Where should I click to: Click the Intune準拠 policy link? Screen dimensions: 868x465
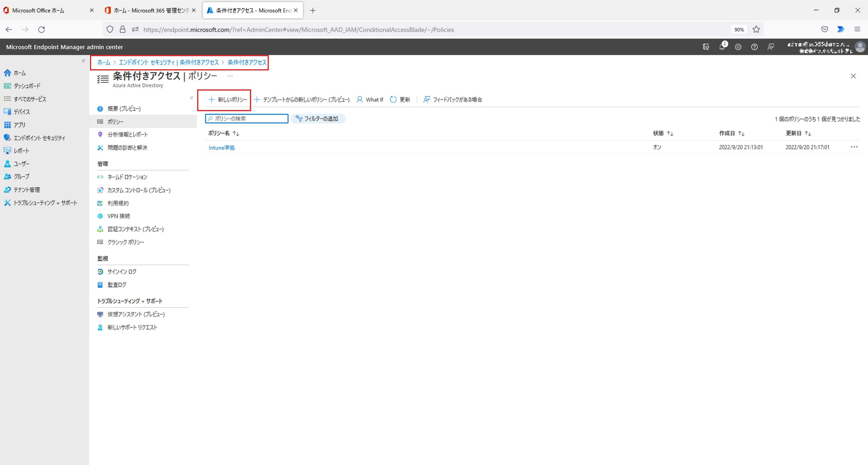(x=222, y=147)
